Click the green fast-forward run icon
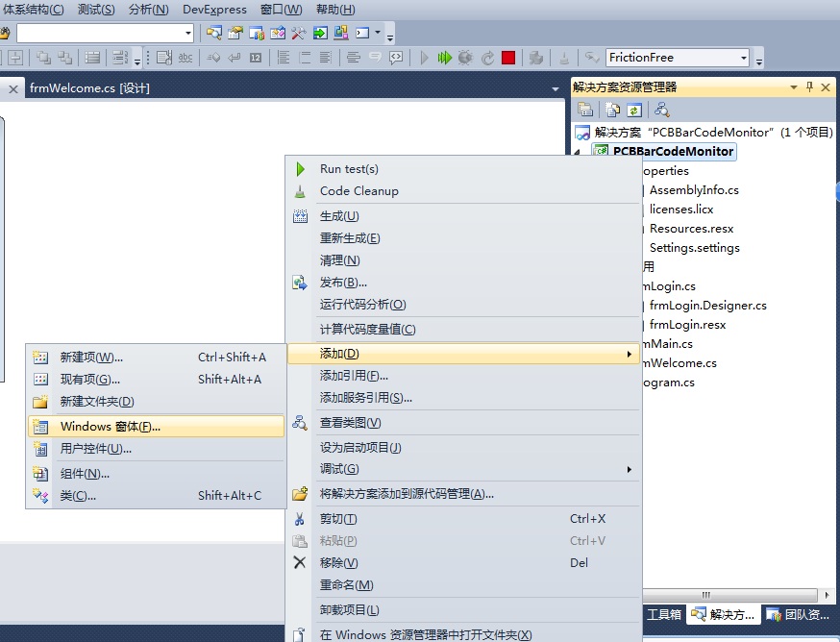840x642 pixels. coord(444,58)
